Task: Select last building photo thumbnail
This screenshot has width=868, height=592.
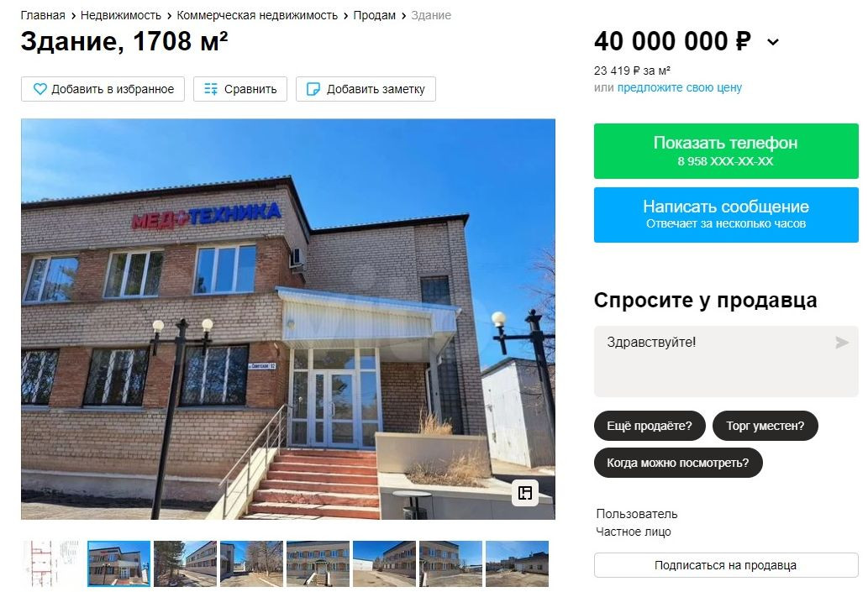Action: point(517,563)
